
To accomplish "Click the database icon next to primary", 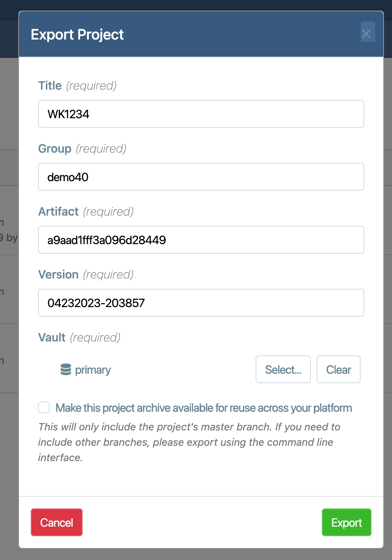I will (x=66, y=369).
